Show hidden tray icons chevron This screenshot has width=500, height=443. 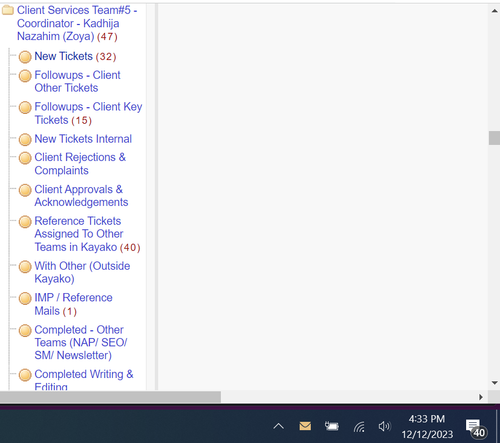[279, 426]
